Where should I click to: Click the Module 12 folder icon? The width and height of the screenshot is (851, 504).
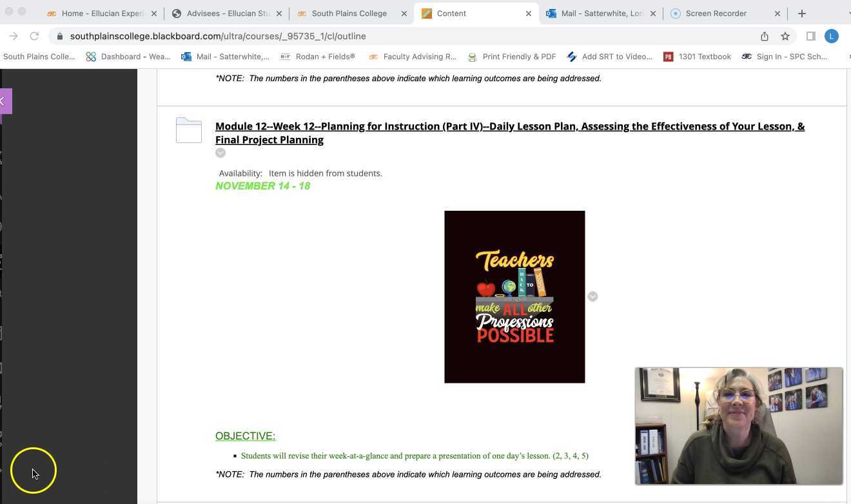click(x=189, y=130)
